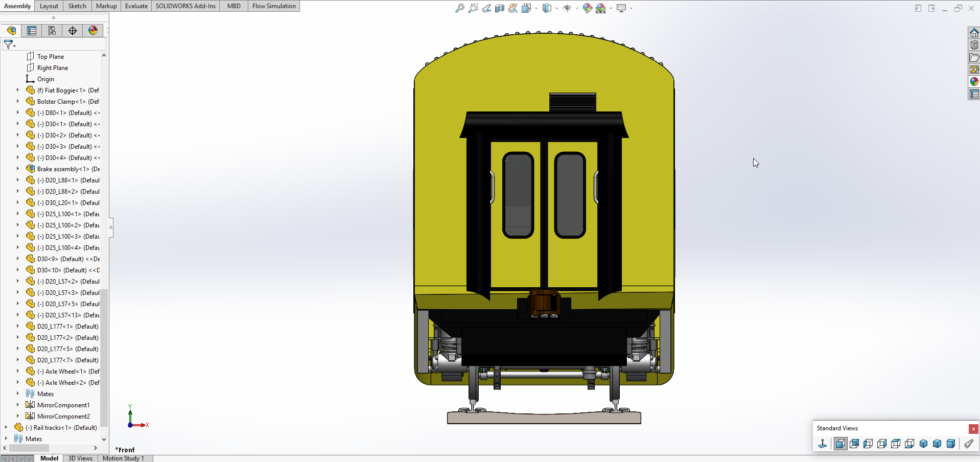
Task: Toggle the active Front view button
Action: click(840, 444)
